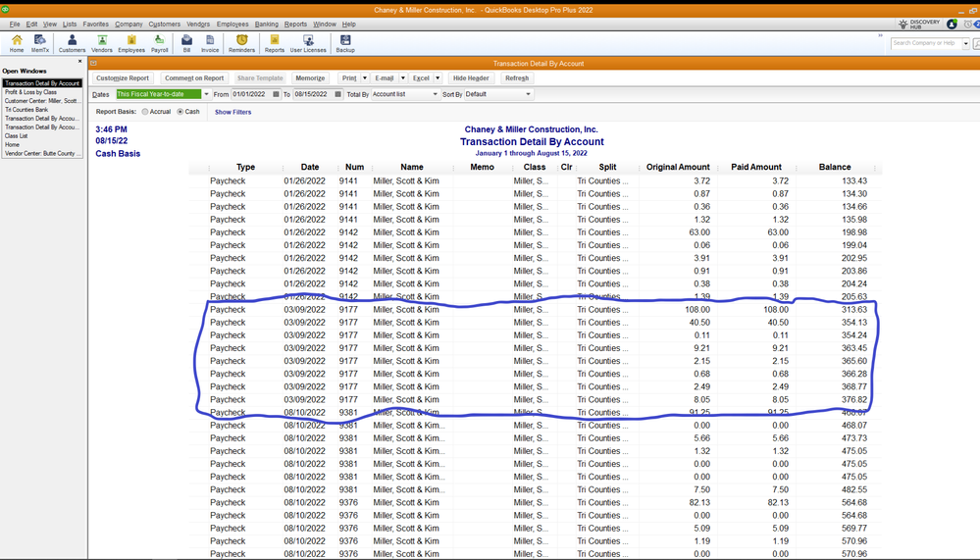Click the Invoice toolbar icon
This screenshot has width=980, height=560.
coord(210,42)
